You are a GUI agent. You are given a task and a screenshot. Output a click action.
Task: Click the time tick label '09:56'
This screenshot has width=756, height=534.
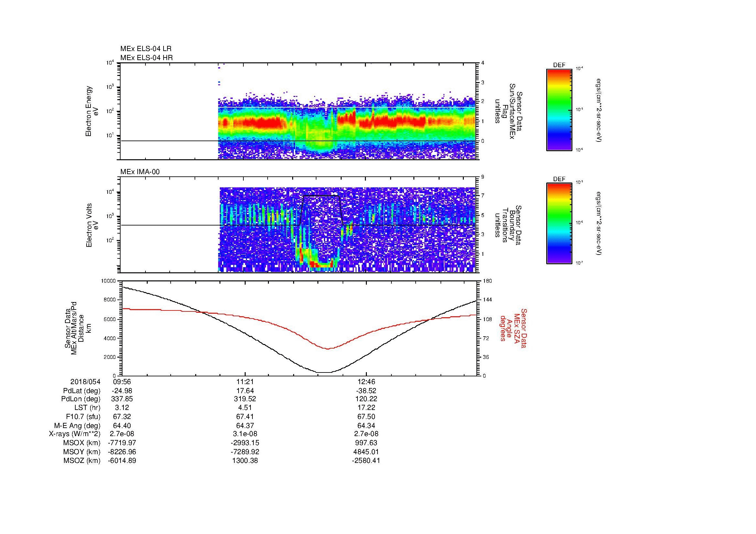(122, 382)
